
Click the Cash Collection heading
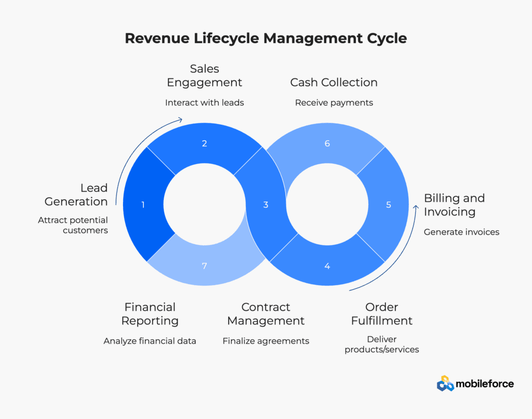334,83
